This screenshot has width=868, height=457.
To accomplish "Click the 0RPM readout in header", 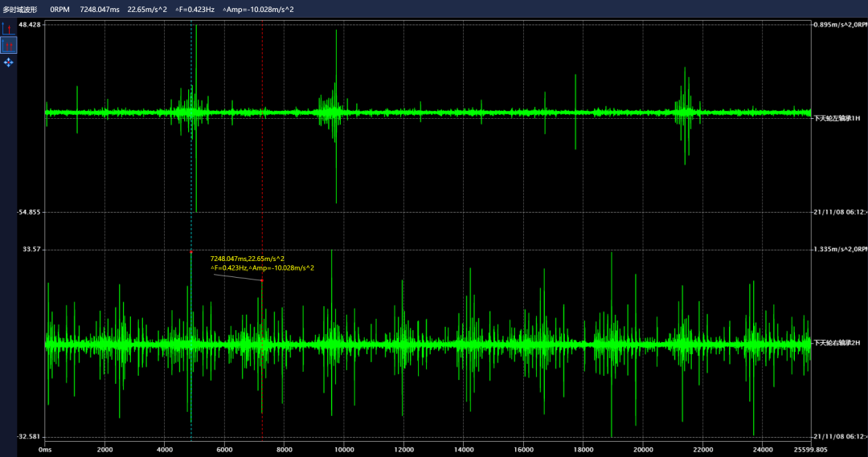I will (x=59, y=9).
